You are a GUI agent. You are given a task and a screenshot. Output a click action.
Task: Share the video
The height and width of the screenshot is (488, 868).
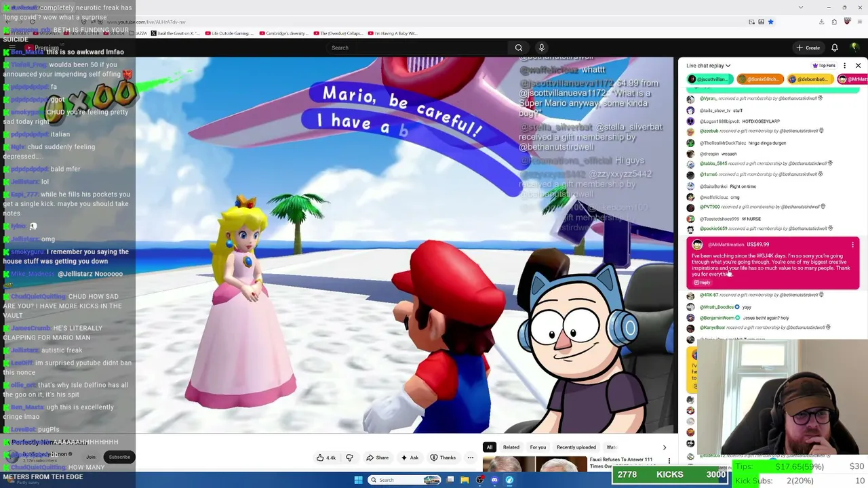378,457
